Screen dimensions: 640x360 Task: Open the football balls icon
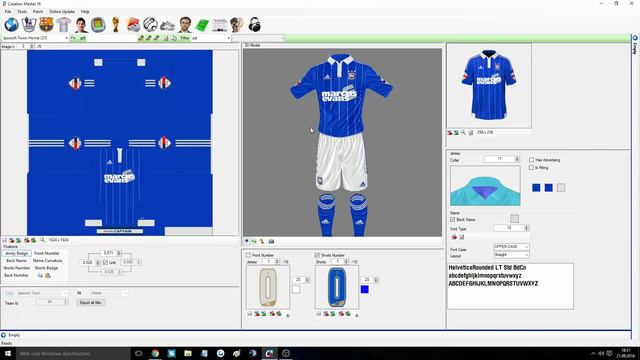click(x=150, y=25)
